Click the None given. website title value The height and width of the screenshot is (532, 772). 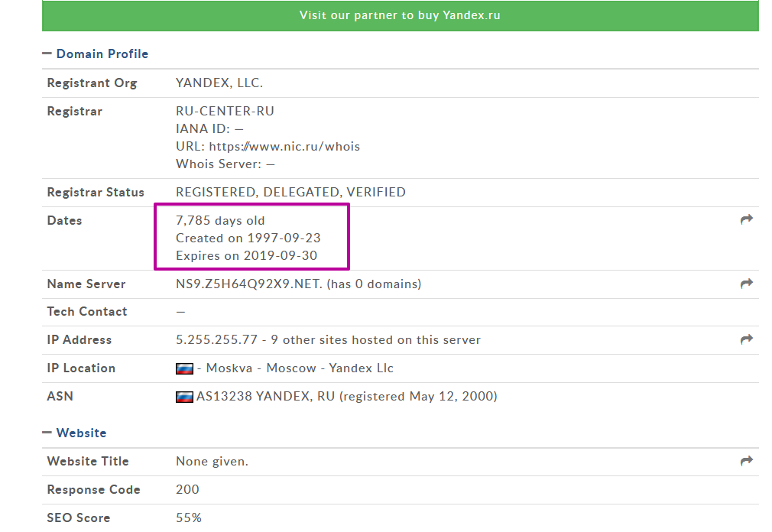pyautogui.click(x=212, y=462)
